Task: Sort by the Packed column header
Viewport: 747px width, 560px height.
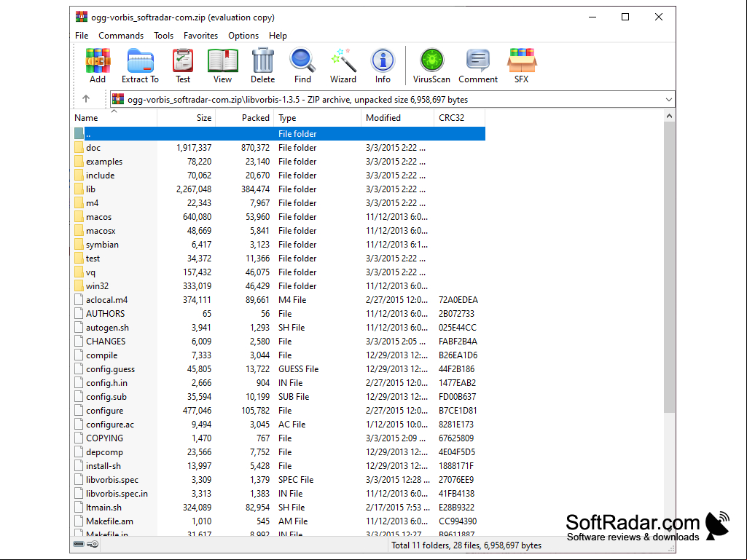Action: 244,118
